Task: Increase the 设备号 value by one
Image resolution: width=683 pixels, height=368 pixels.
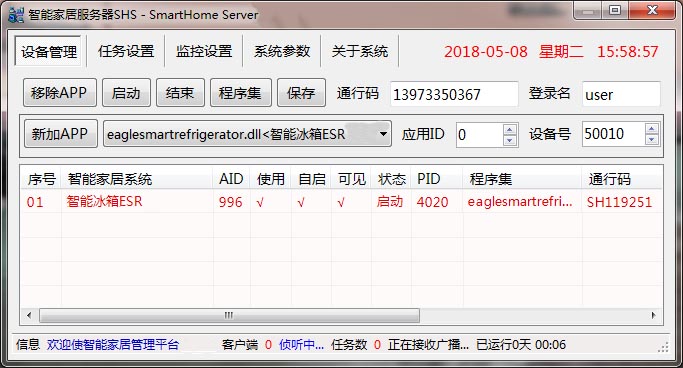Action: [x=652, y=128]
